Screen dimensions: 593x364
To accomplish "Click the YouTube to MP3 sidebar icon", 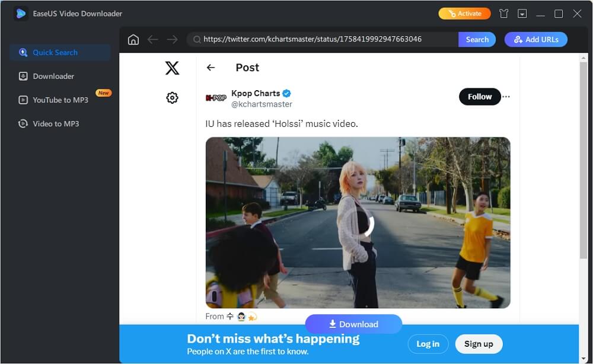I will 23,100.
